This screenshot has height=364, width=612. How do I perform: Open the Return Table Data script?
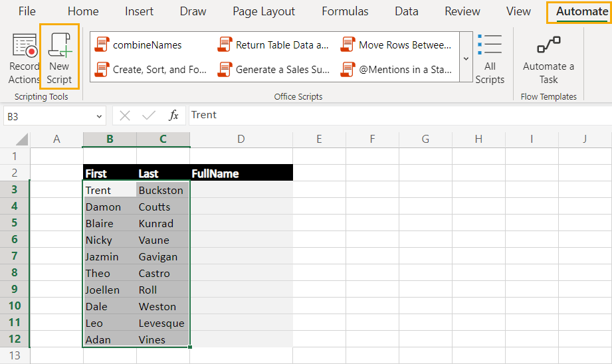tap(273, 45)
